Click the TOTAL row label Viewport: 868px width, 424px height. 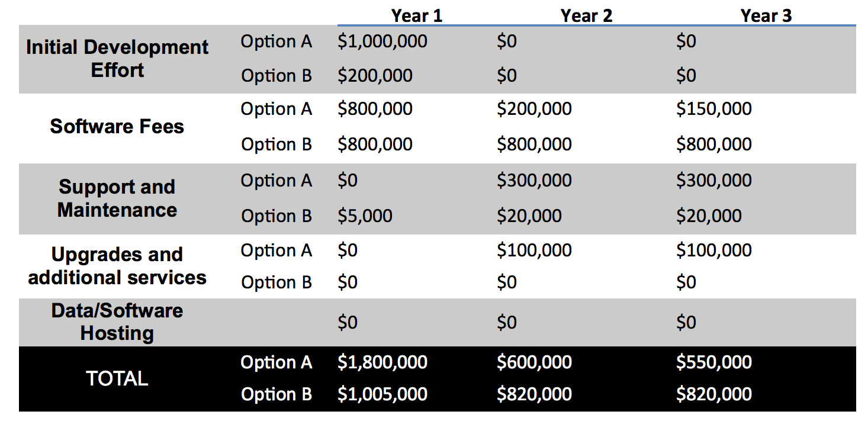tap(117, 378)
